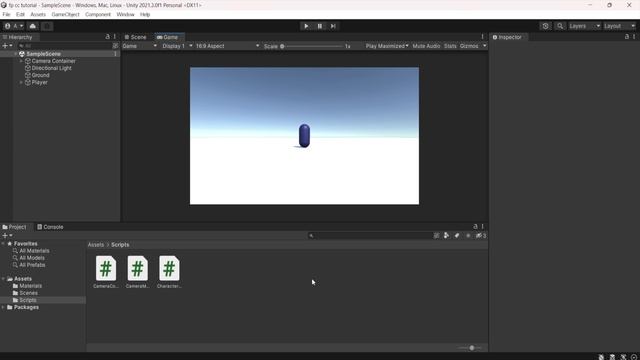Select the Materials folder in Assets

tap(31, 286)
